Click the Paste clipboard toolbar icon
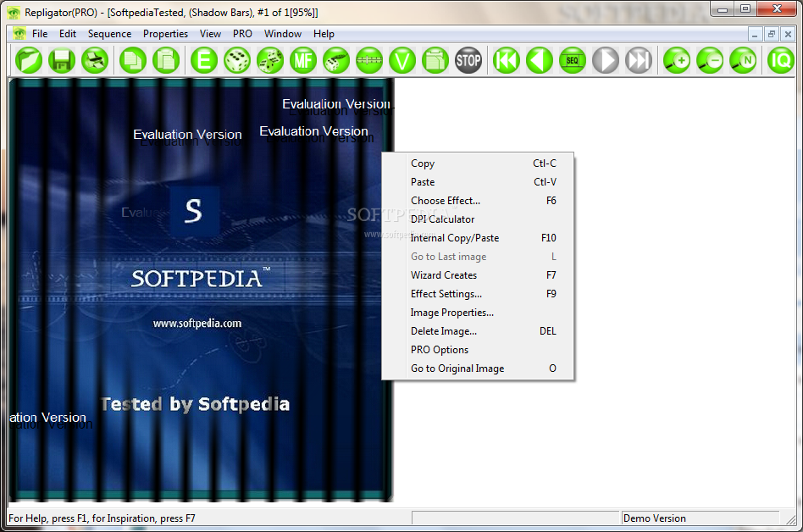803x532 pixels. (166, 60)
